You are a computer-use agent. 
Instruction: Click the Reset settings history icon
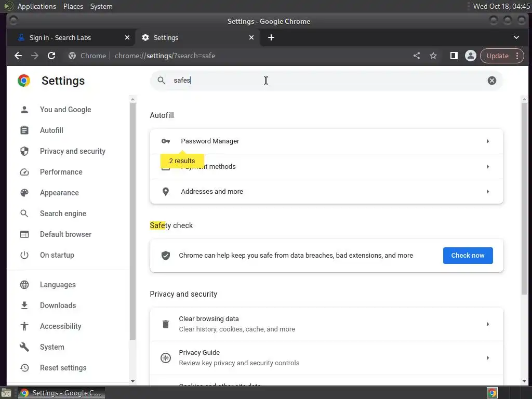[24, 368]
